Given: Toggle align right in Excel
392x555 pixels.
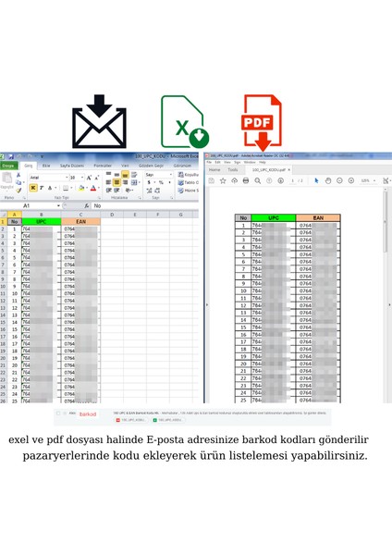Looking at the screenshot, I should coord(125,182).
